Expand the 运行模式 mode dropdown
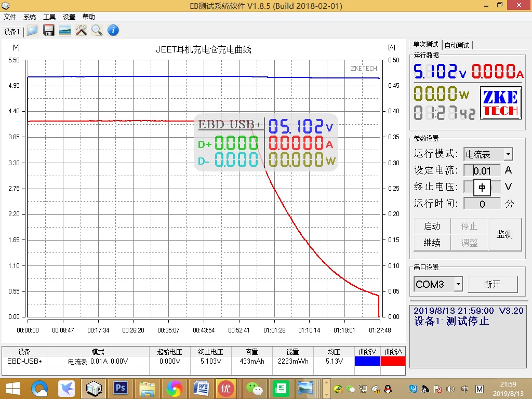Image resolution: width=532 pixels, height=399 pixels. pos(508,154)
